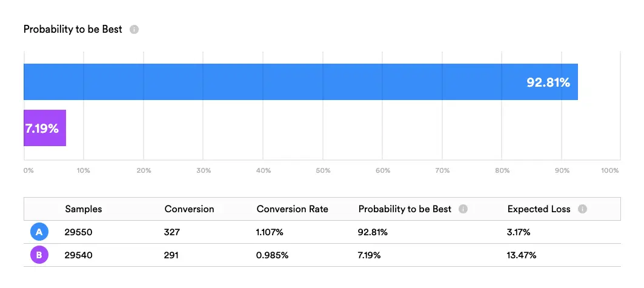Click the Conversion column header
Screen dimensions: 644x288
[189, 209]
